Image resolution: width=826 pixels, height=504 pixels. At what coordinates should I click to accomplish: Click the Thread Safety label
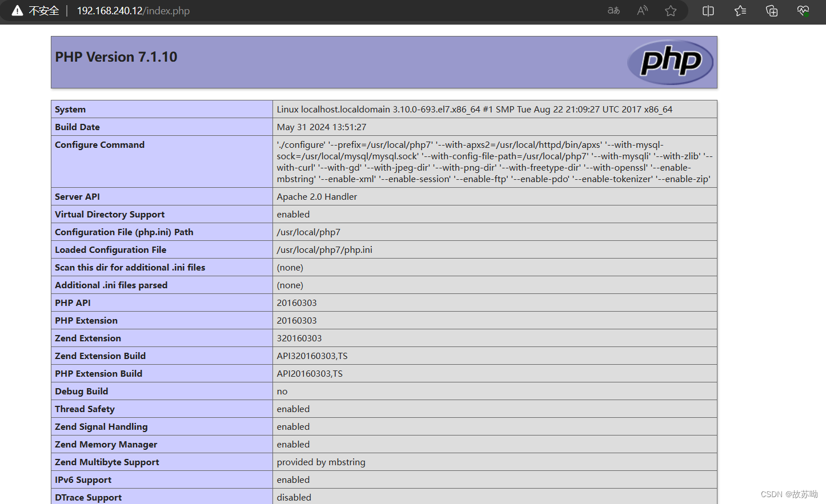(x=85, y=409)
